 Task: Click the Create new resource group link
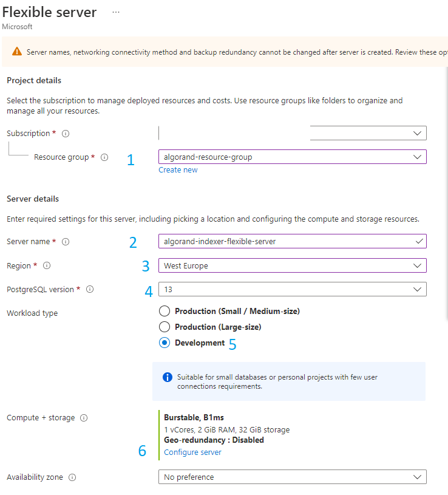(178, 170)
